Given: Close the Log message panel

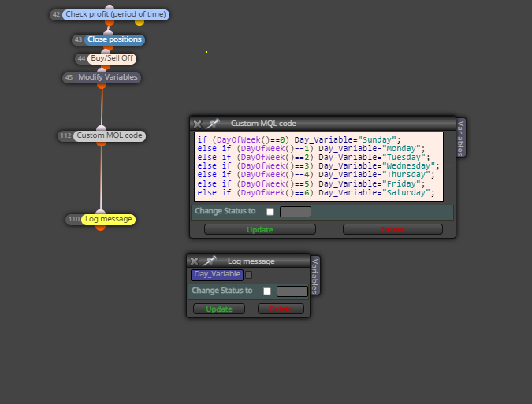Looking at the screenshot, I should tap(195, 261).
